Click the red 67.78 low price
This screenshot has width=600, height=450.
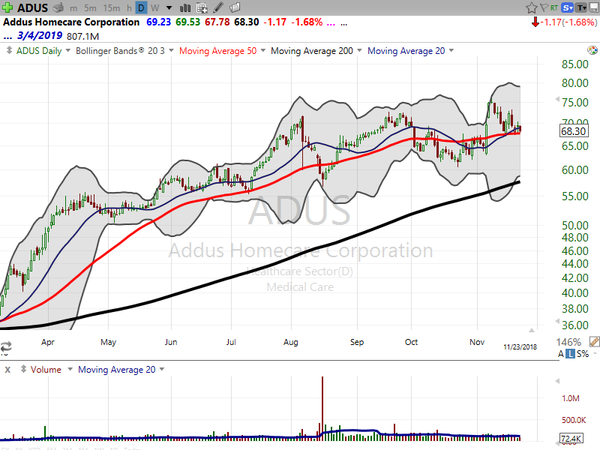(217, 22)
